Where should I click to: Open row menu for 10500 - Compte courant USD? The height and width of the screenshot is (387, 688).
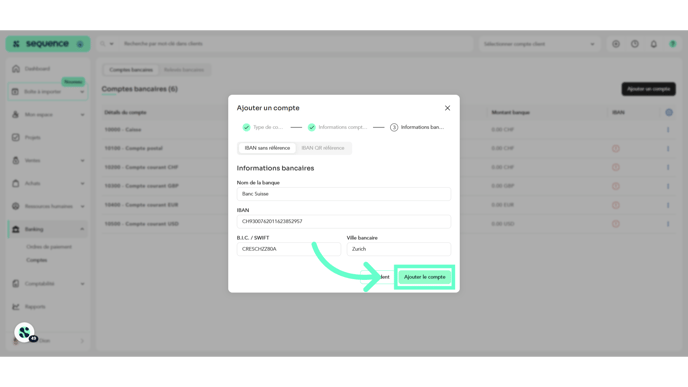pyautogui.click(x=668, y=224)
